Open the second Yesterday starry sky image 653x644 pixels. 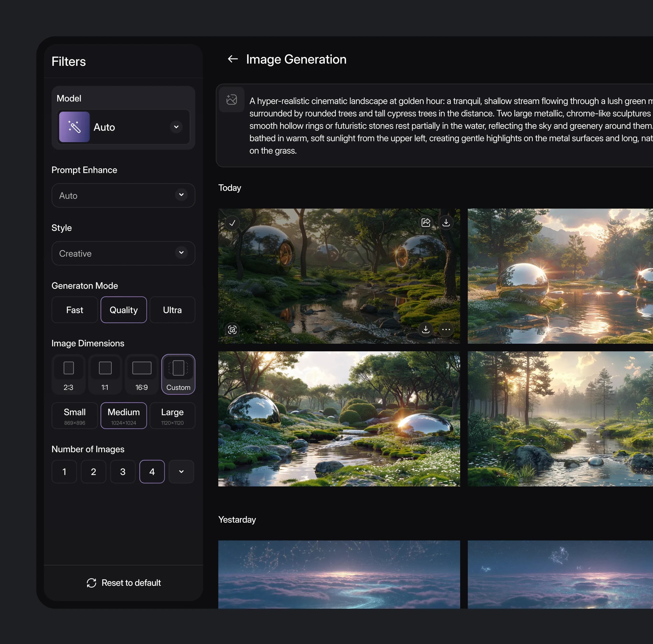(560, 575)
